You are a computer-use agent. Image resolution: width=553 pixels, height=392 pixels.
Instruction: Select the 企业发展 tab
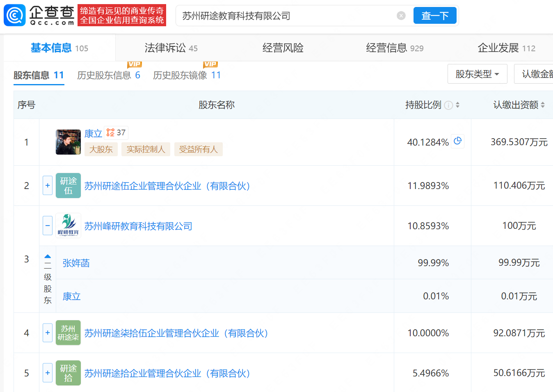(506, 48)
